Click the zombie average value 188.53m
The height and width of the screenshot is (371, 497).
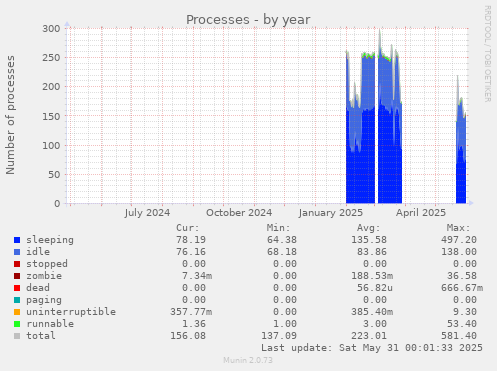point(372,276)
